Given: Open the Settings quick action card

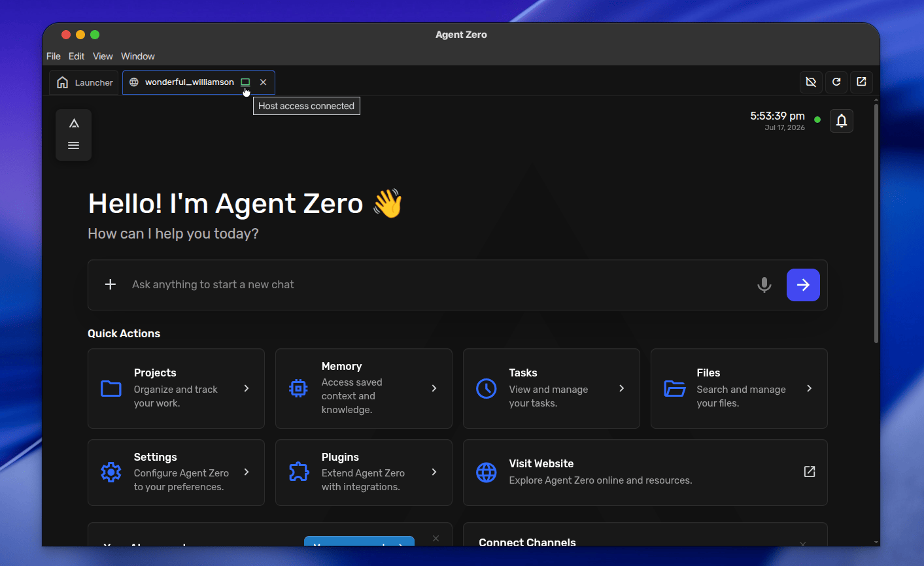Looking at the screenshot, I should pyautogui.click(x=176, y=473).
